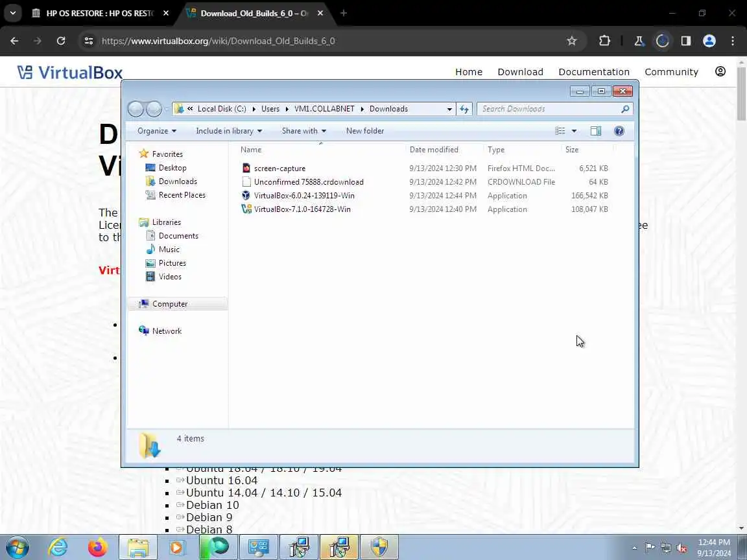747x560 pixels.
Task: Open a new Chrome tab
Action: click(x=344, y=13)
